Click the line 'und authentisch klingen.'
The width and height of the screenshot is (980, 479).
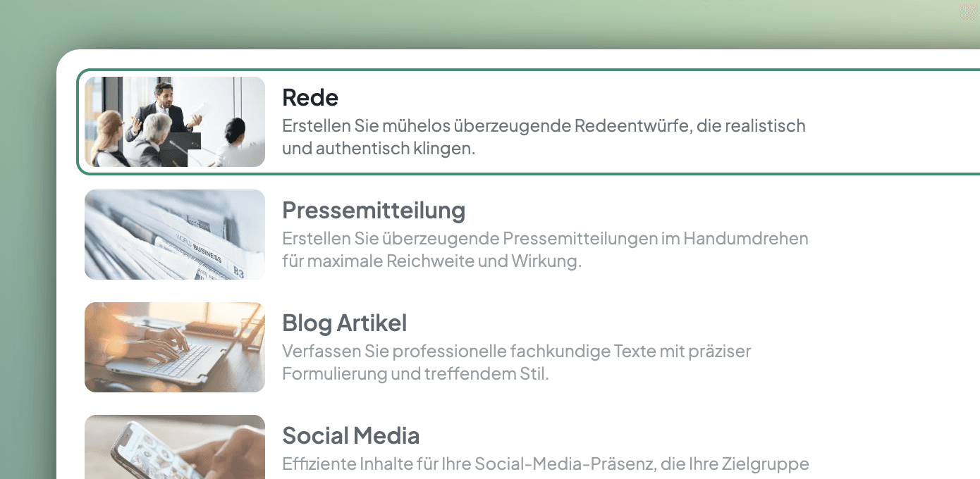click(379, 149)
